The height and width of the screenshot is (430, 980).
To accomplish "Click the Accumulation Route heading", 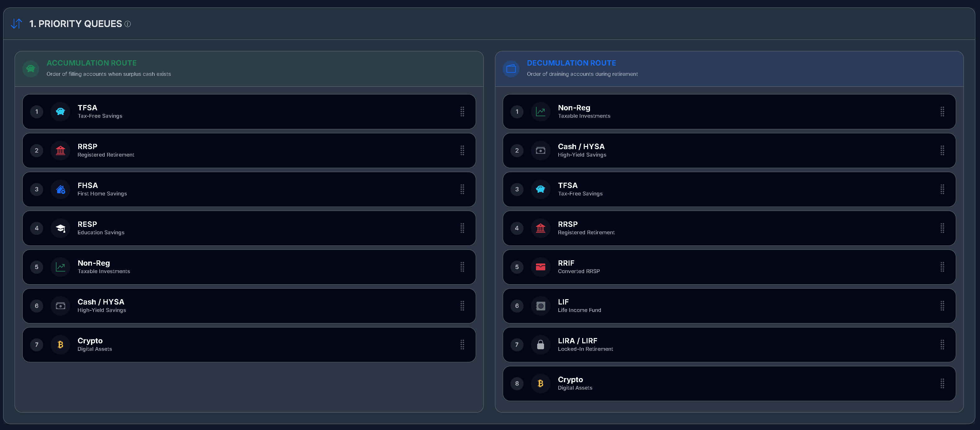I will [92, 63].
